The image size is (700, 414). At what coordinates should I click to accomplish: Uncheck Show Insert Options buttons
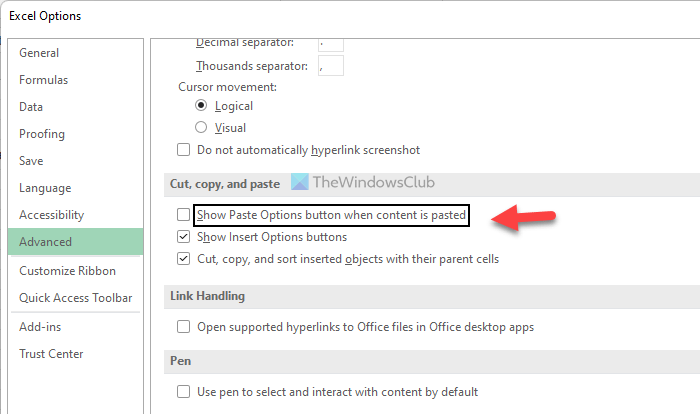183,237
